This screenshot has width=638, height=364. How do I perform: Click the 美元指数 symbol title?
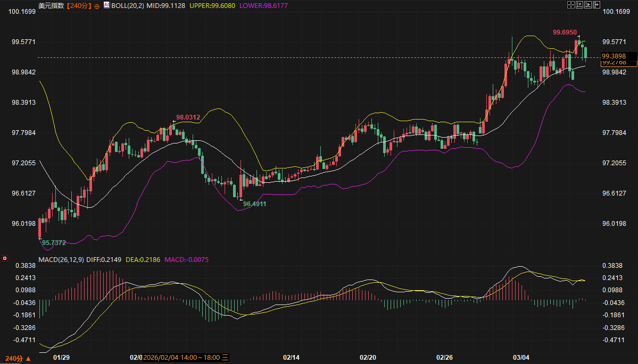pos(52,5)
